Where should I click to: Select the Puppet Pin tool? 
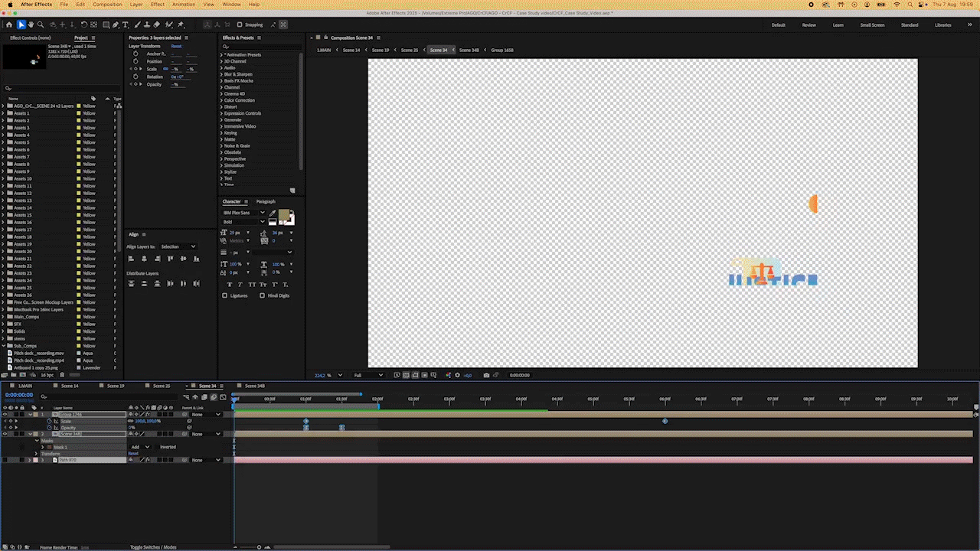(180, 24)
